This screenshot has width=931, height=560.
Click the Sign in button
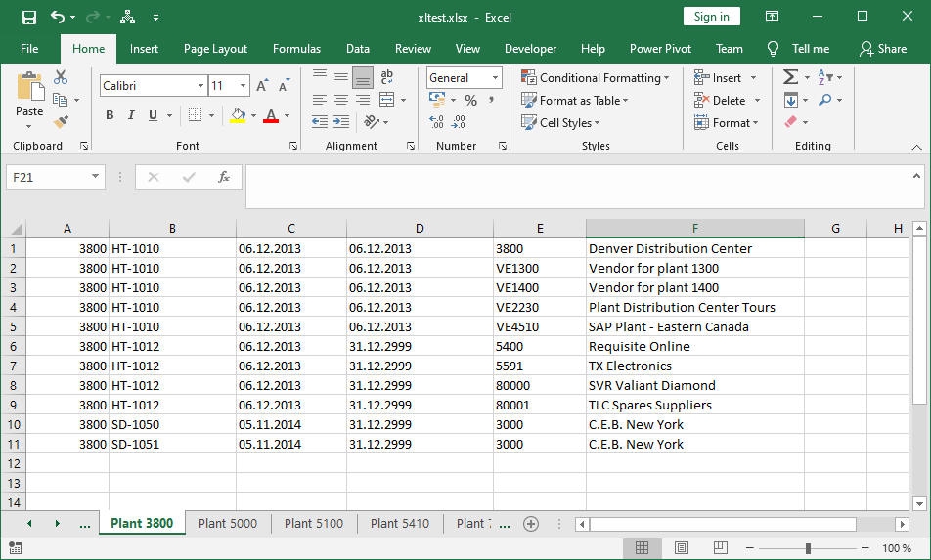(x=711, y=17)
